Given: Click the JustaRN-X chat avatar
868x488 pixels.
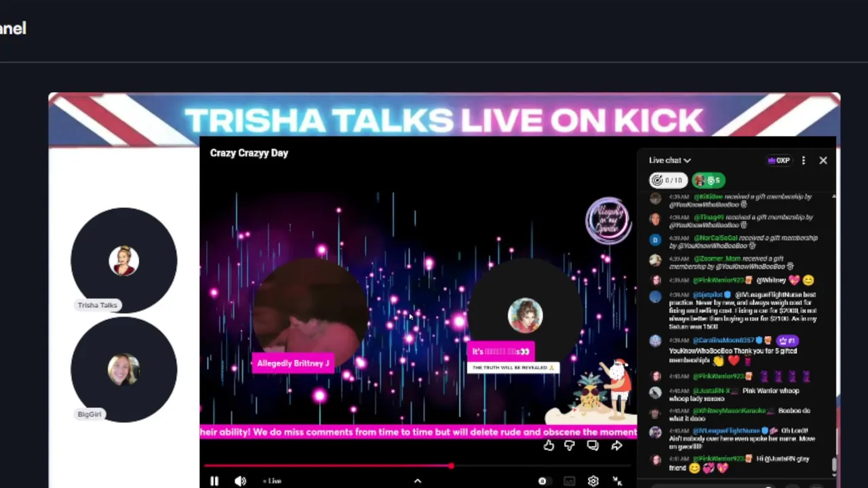Looking at the screenshot, I should pos(655,392).
